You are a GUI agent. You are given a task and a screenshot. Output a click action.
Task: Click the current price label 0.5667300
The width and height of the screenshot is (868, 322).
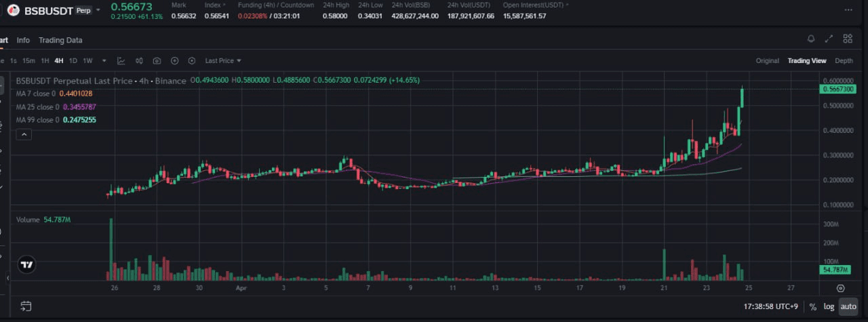(837, 89)
